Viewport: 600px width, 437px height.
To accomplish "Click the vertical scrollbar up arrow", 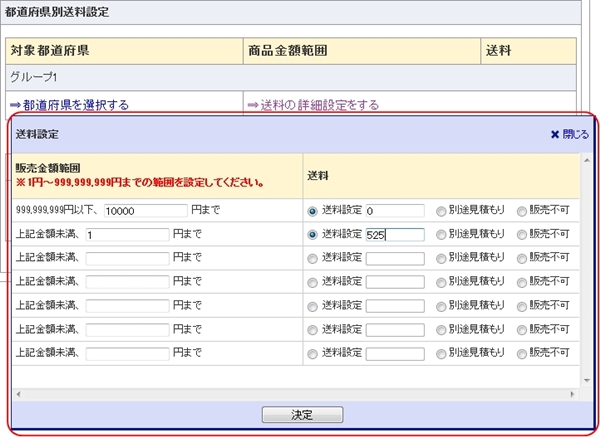I will click(x=587, y=160).
